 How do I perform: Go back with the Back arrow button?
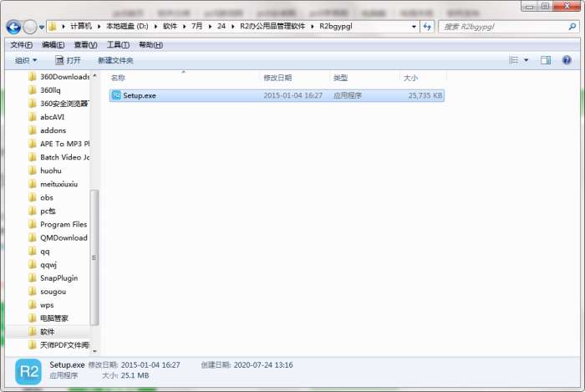13,27
